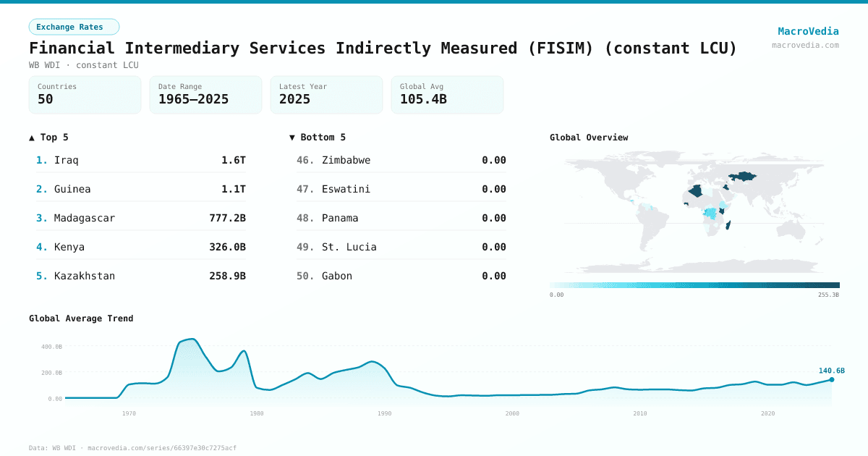This screenshot has height=456, width=868.
Task: Click the 1970 x-axis label
Action: (x=129, y=413)
